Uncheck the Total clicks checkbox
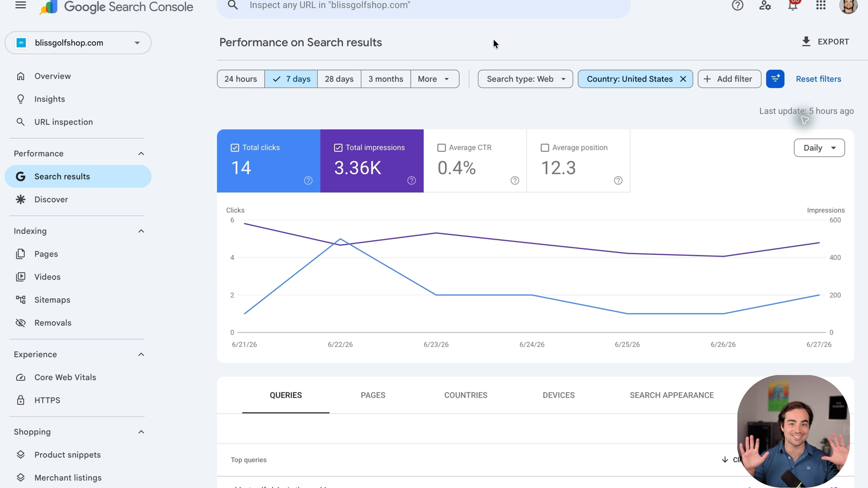 click(x=235, y=147)
